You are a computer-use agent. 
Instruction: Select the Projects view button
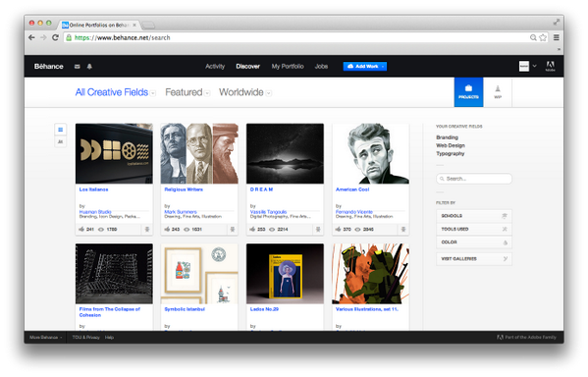tap(468, 92)
